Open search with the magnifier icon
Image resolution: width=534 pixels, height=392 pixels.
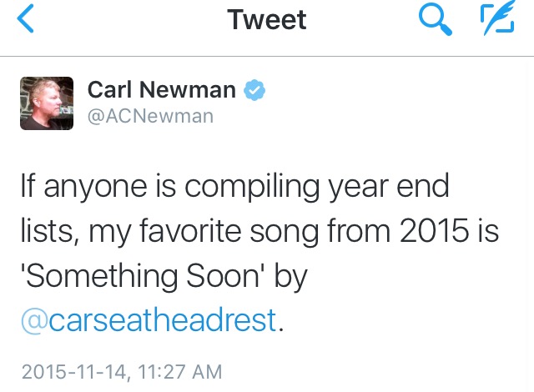435,20
